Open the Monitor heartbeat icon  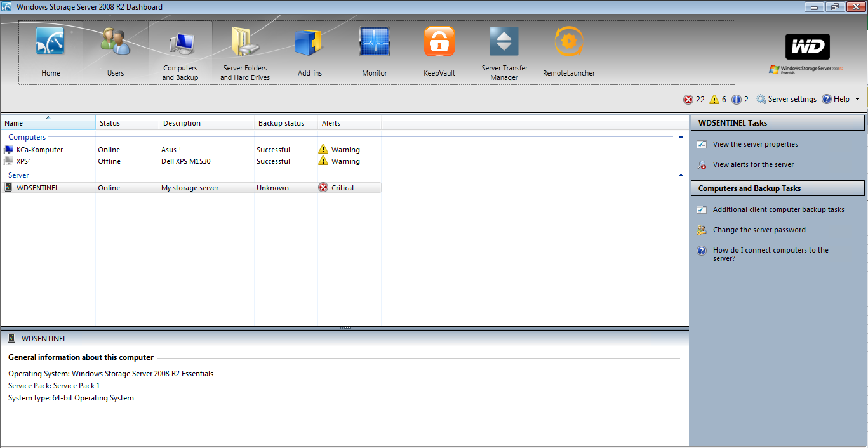[x=375, y=42]
